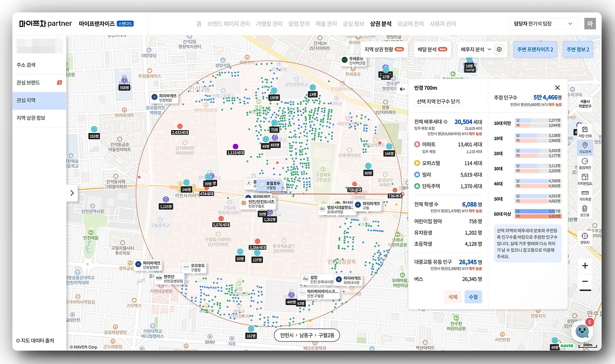Open the 로드뷰 road view tool
The height and width of the screenshot is (364, 615).
tap(585, 211)
